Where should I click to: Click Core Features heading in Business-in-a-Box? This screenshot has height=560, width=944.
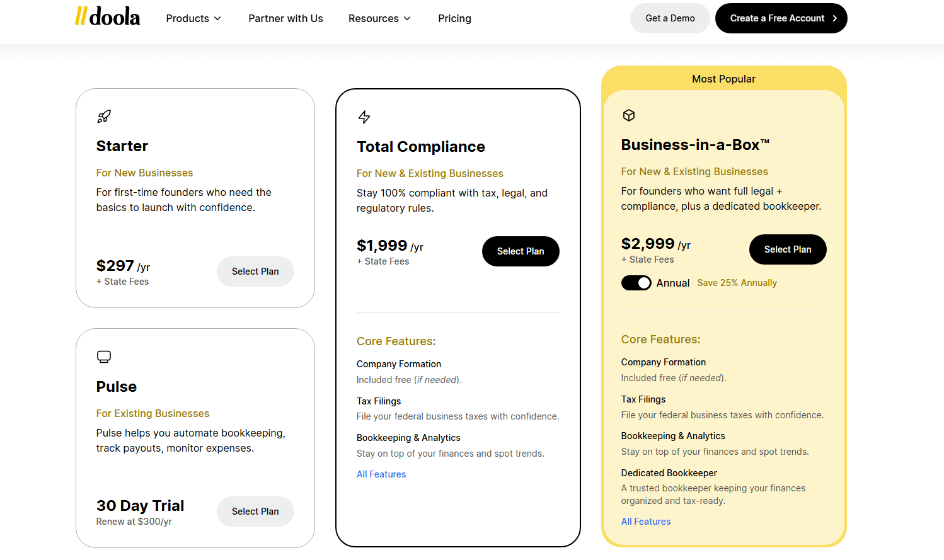click(x=660, y=340)
